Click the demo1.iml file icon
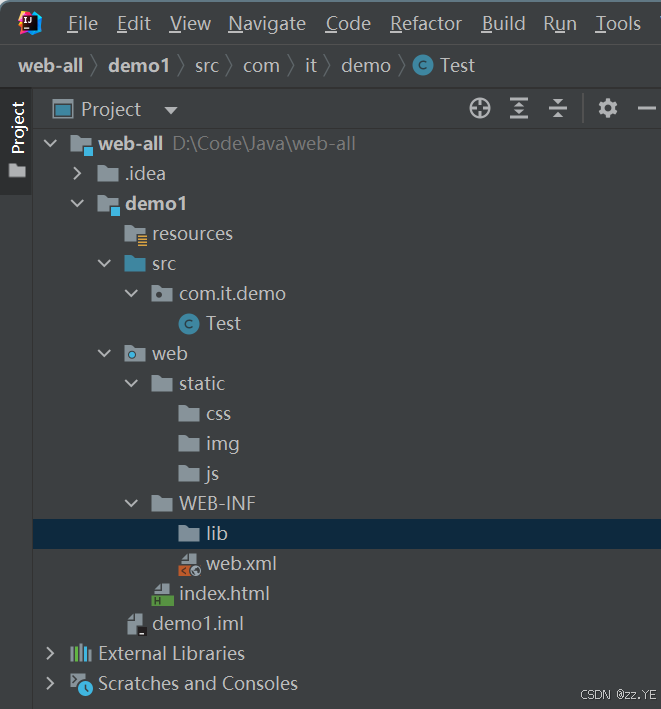This screenshot has width=661, height=709. click(136, 624)
